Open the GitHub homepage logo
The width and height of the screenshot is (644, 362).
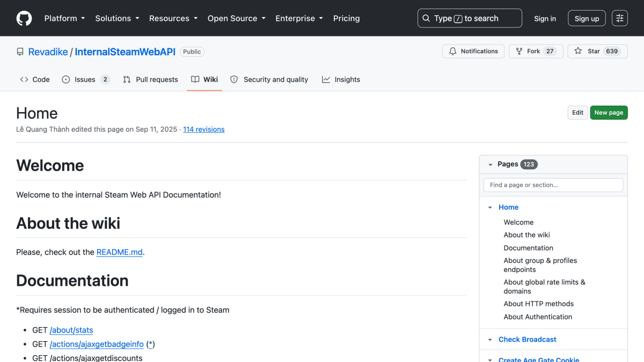24,18
